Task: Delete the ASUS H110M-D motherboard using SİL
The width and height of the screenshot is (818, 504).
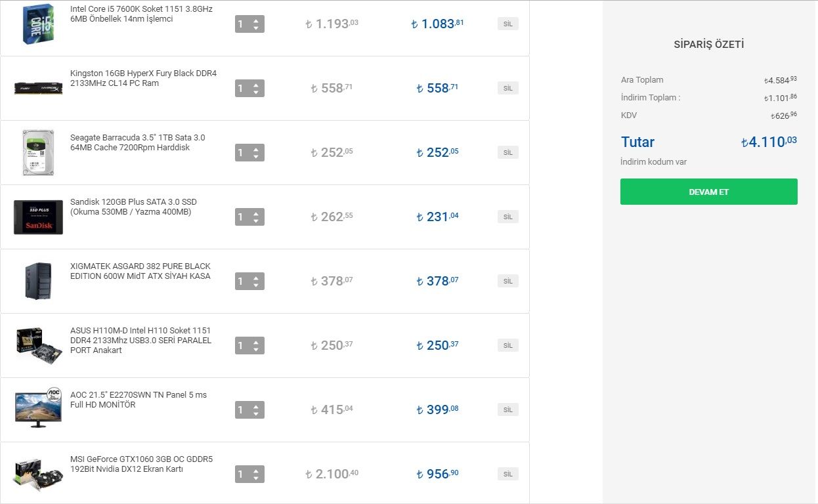Action: coord(507,345)
